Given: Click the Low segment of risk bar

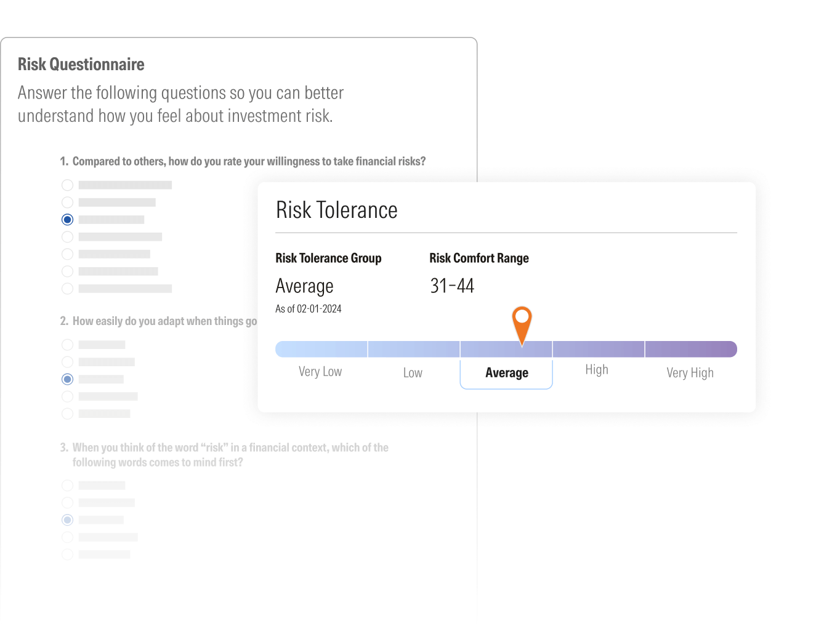Looking at the screenshot, I should tap(414, 349).
